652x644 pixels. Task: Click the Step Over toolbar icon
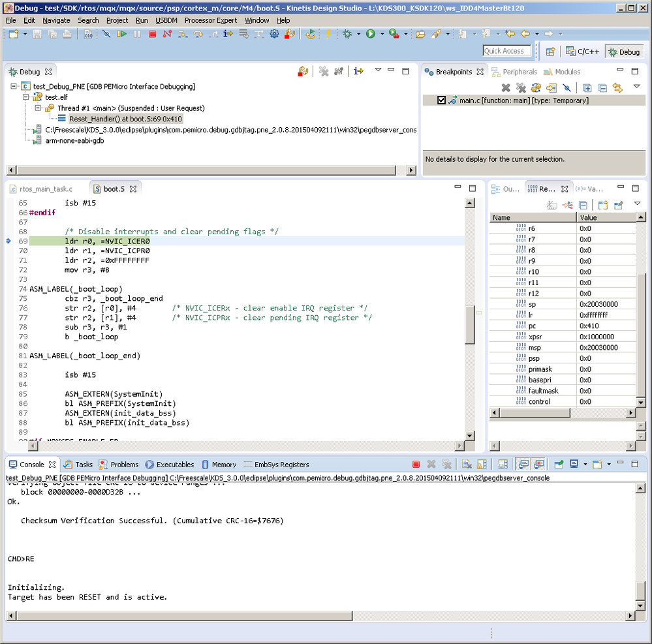click(x=198, y=34)
